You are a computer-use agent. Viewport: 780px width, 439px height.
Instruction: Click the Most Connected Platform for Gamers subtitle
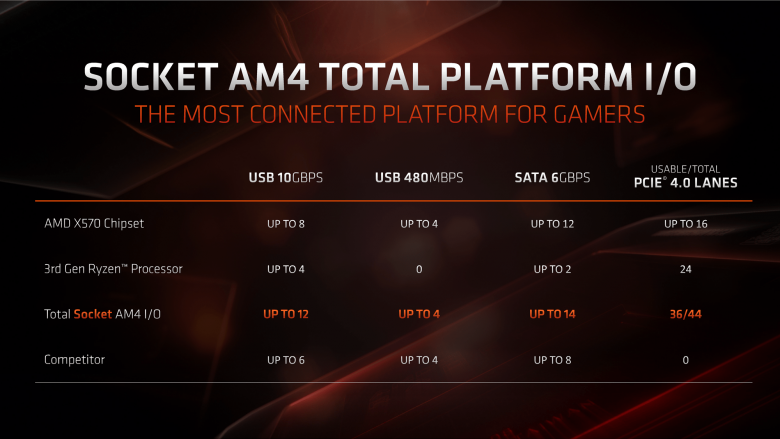390,114
